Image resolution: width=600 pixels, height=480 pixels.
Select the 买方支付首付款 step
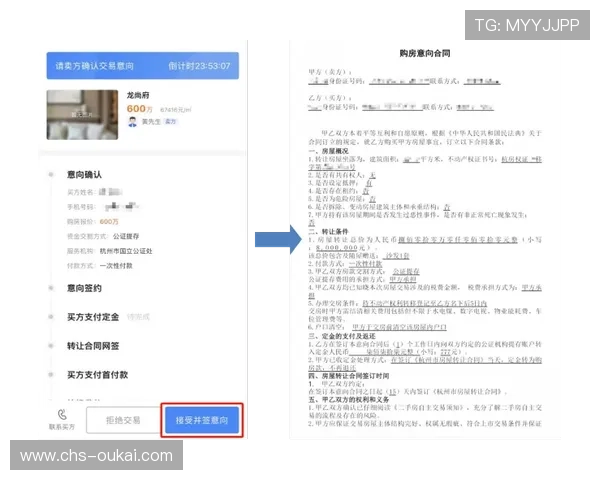(97, 375)
